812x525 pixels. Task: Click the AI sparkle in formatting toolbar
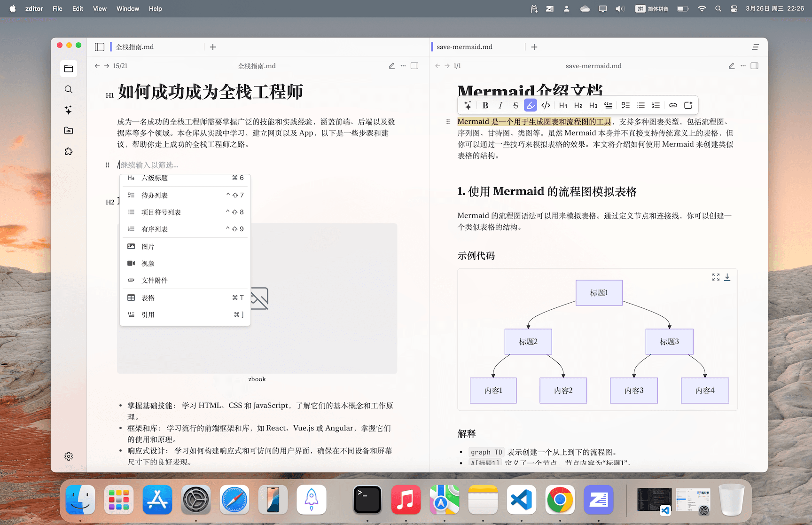pyautogui.click(x=468, y=105)
